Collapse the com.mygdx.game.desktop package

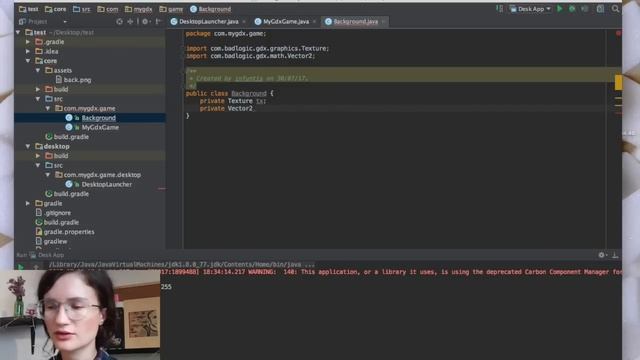point(48,175)
